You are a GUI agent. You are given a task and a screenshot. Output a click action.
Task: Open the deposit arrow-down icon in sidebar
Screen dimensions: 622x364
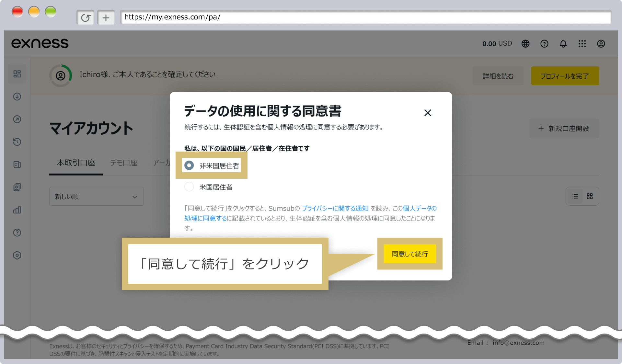[17, 97]
